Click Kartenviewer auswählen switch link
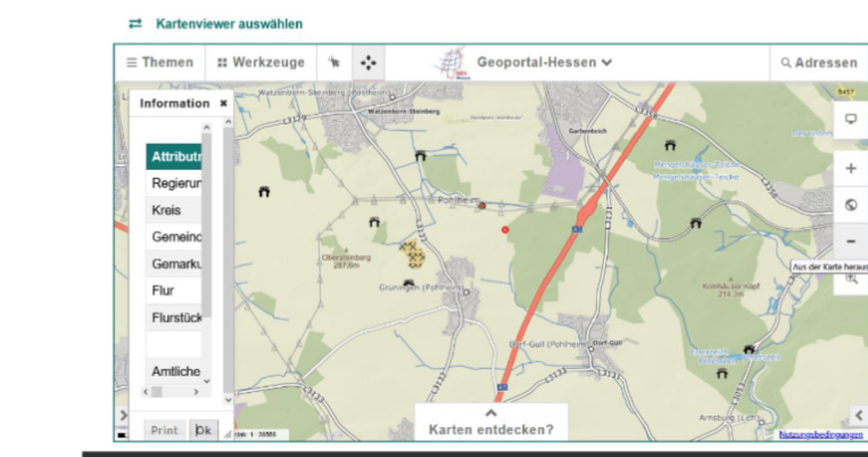Viewport: 868px width, 457px height. (215, 24)
